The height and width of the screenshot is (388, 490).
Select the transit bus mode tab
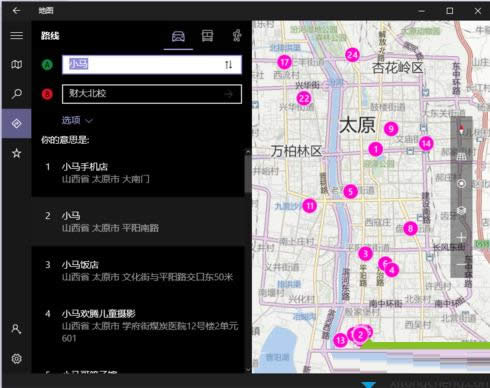[x=207, y=35]
